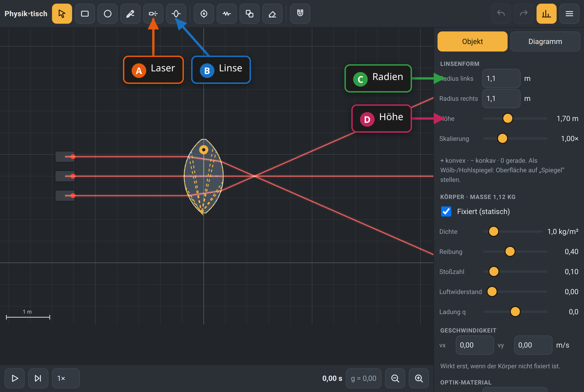
Task: Click the Ladung q slider handle
Action: pos(515,312)
